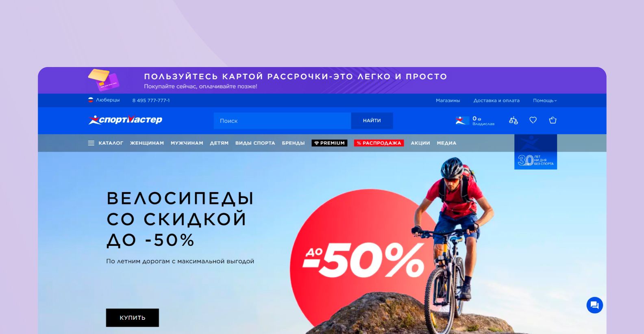Go to the Распродажа section
Screen dimensions: 644x334
point(379,143)
